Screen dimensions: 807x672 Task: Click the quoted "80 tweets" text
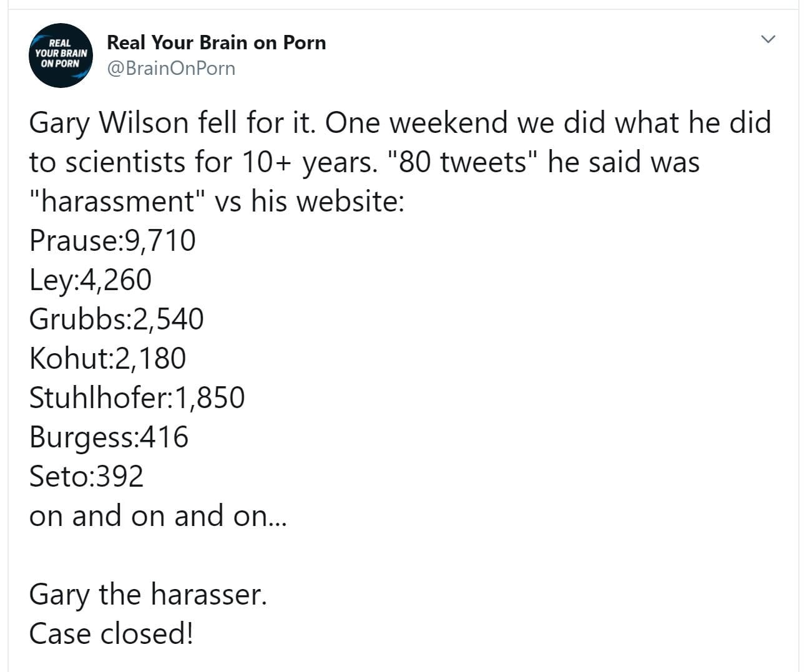pyautogui.click(x=464, y=162)
